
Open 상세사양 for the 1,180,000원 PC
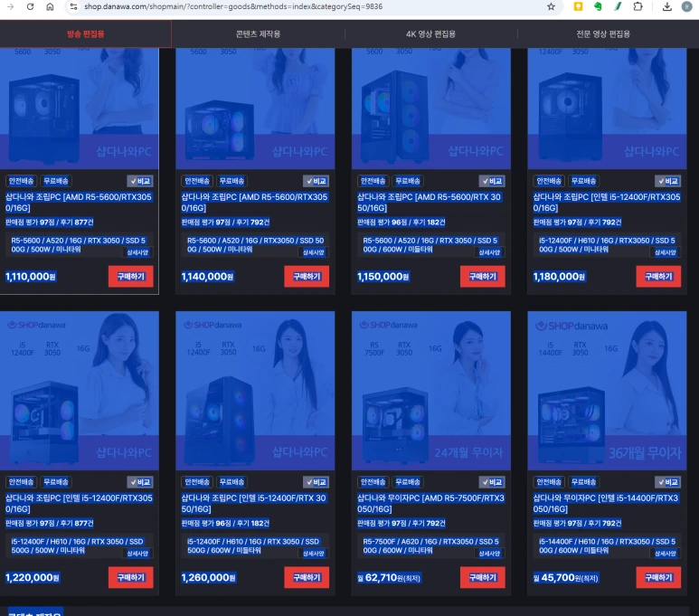pos(666,252)
